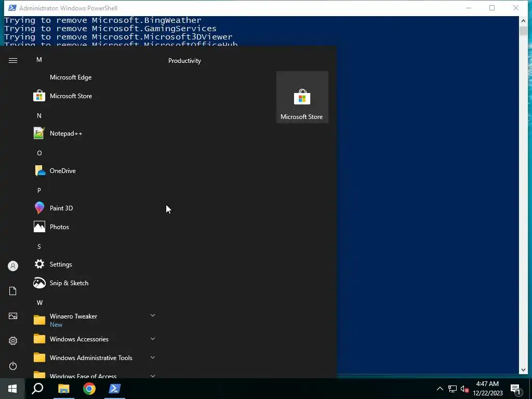
Task: Click the PowerShell window title bar icon
Action: click(12, 8)
